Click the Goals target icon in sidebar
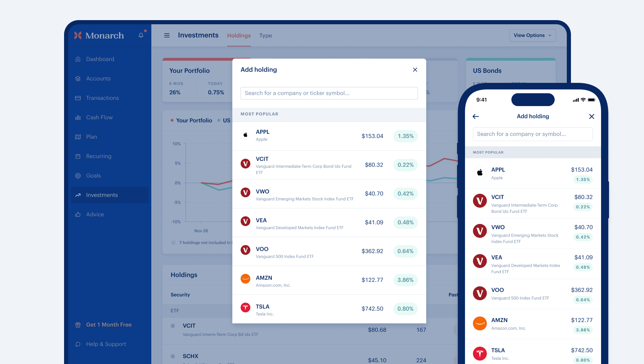 [78, 176]
